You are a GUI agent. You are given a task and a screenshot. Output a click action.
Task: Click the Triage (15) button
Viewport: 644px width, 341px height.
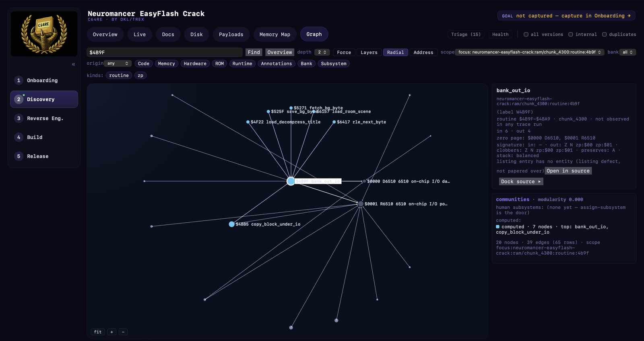[x=466, y=34]
